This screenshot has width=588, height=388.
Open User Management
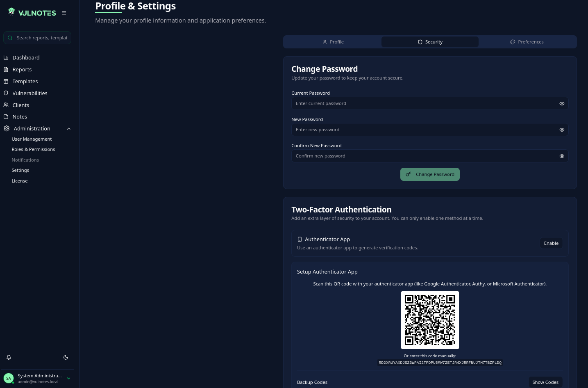32,139
